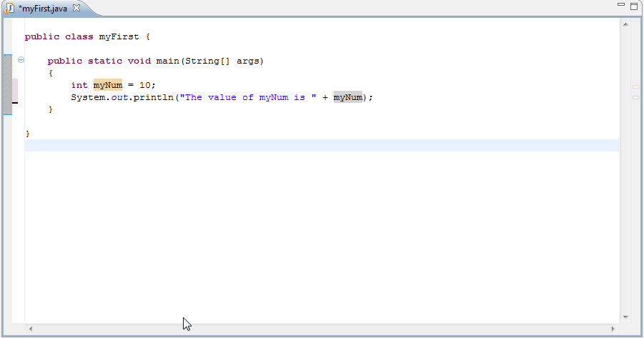Close the myFirst.java editor tab
This screenshot has height=338, width=644.
tap(76, 8)
